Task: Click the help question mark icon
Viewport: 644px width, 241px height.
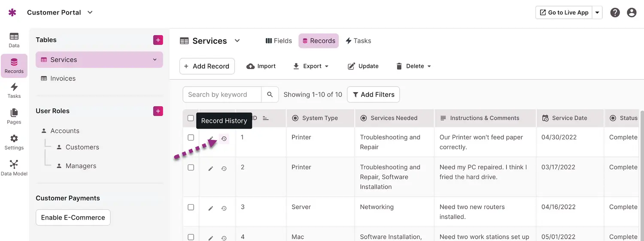Action: click(615, 12)
